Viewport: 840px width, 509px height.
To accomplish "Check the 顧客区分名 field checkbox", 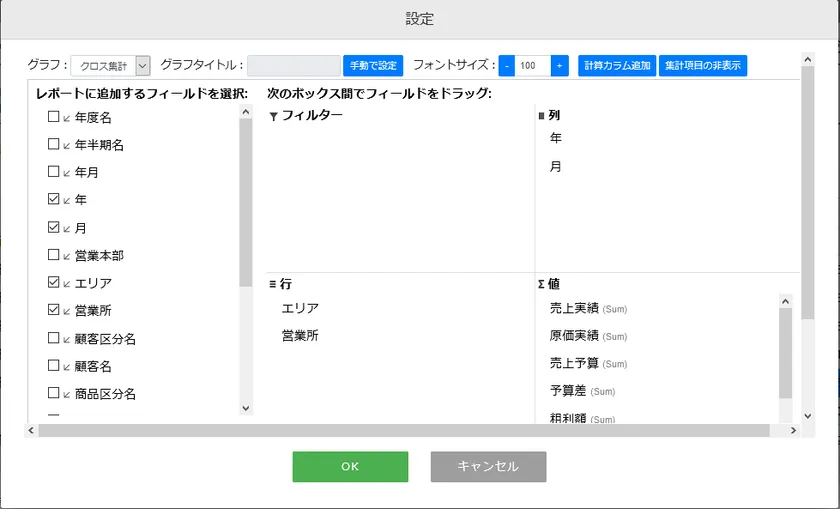I will (x=54, y=339).
